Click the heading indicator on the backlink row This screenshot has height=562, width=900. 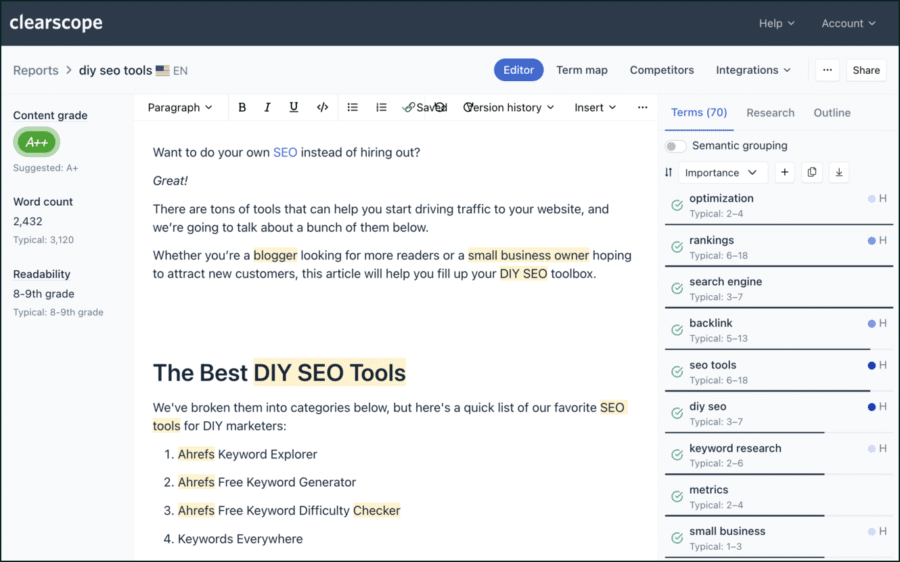877,324
